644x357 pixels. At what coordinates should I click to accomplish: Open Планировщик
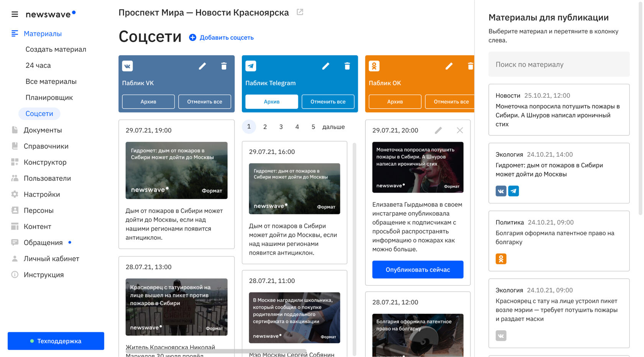click(x=49, y=98)
